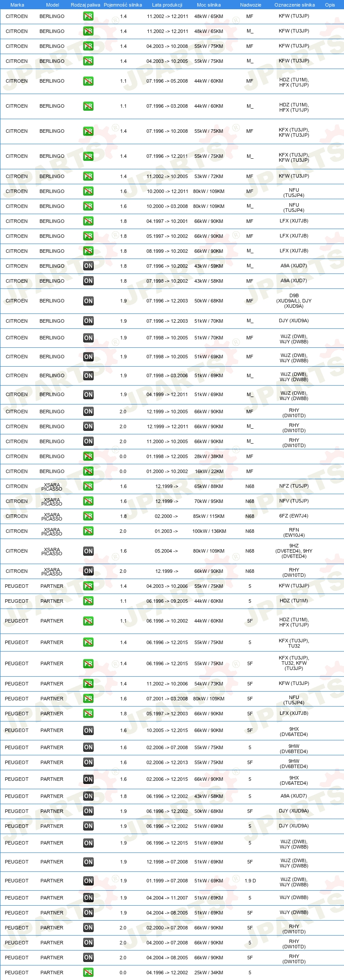Click the Marka column header
344x980 pixels.
(x=17, y=5)
